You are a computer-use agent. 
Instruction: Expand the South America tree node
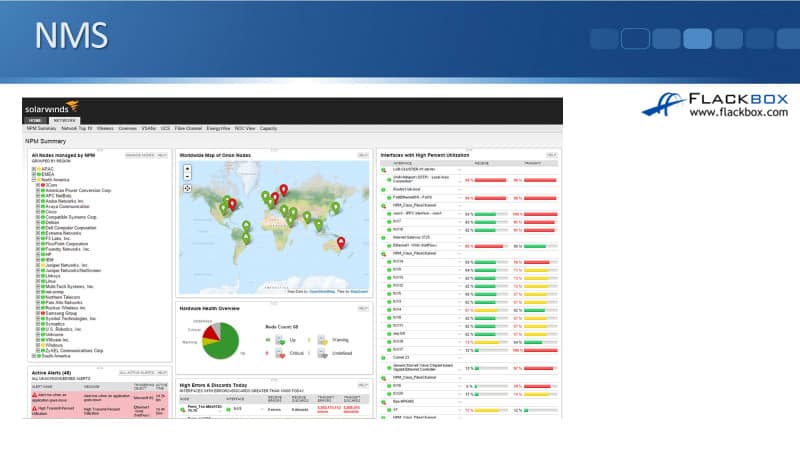coord(35,357)
